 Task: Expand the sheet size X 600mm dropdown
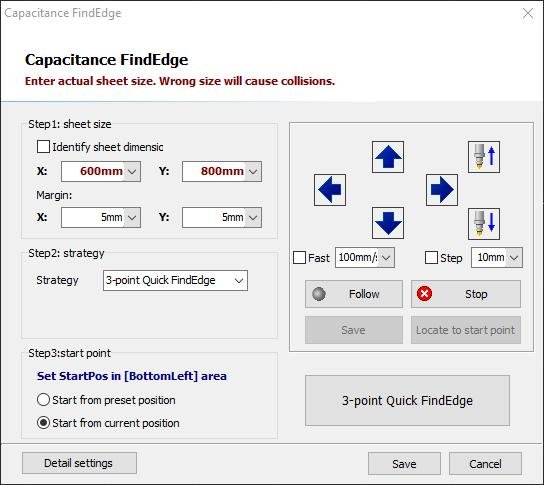(132, 171)
